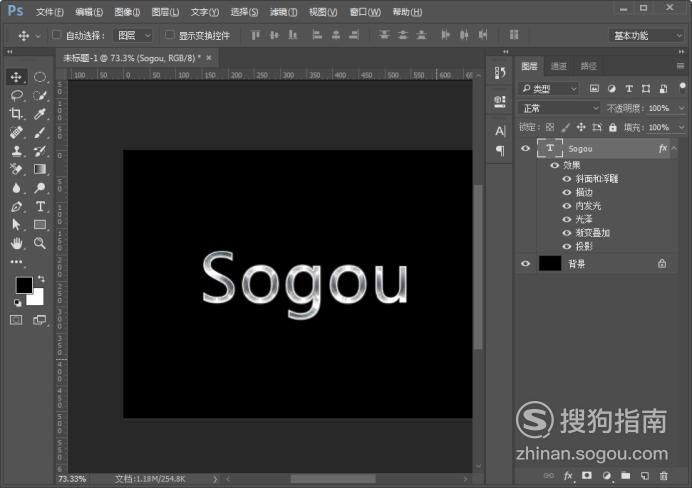
Task: Hide all 效果 layer effects
Action: coord(554,165)
